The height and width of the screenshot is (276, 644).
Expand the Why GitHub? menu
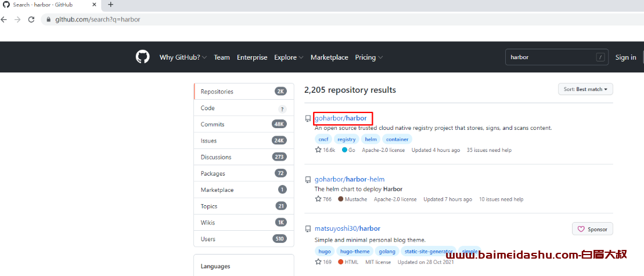pyautogui.click(x=183, y=57)
